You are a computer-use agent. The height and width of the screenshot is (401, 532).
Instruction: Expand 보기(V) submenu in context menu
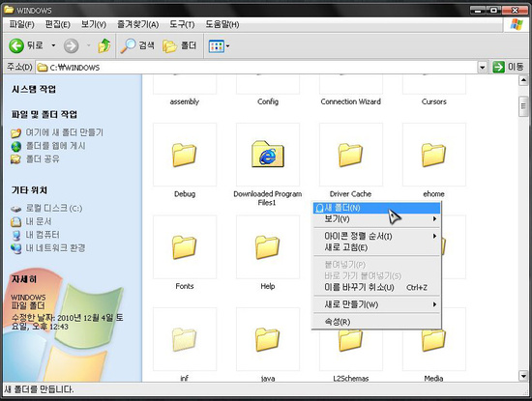pyautogui.click(x=376, y=219)
